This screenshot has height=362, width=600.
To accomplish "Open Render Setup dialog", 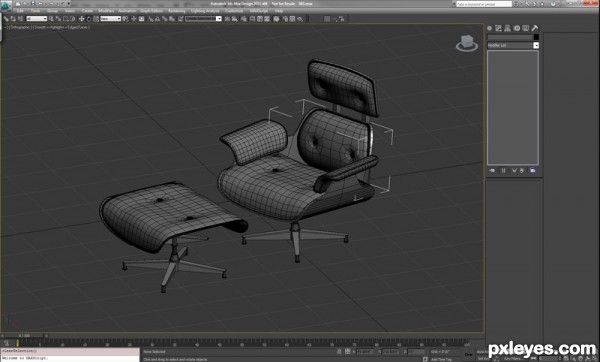I will pos(285,18).
